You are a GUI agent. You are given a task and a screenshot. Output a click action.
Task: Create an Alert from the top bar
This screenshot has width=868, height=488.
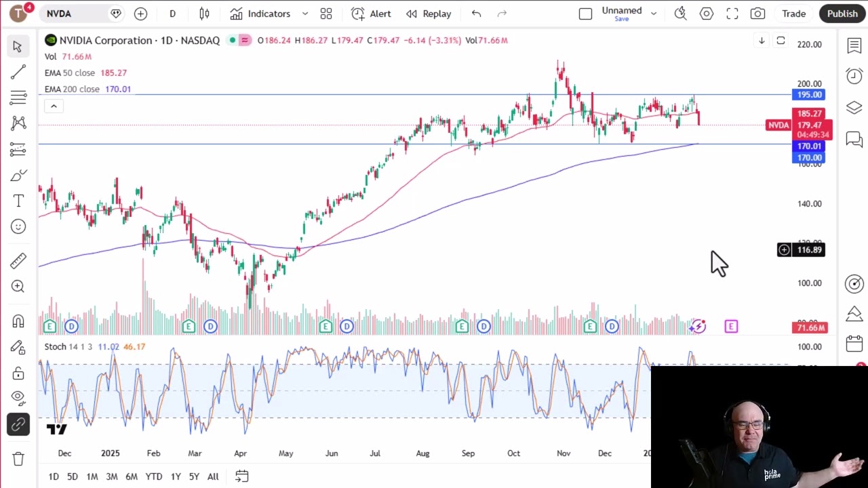point(371,14)
